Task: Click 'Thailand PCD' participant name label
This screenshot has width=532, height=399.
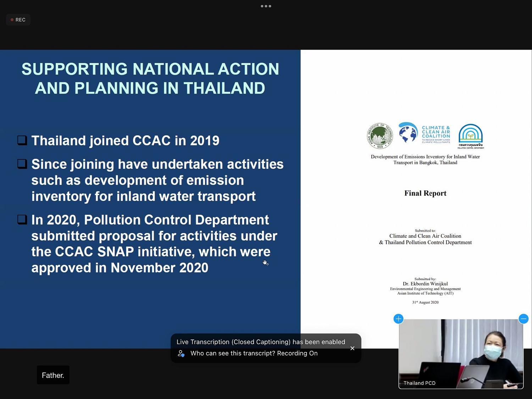Action: 419,383
